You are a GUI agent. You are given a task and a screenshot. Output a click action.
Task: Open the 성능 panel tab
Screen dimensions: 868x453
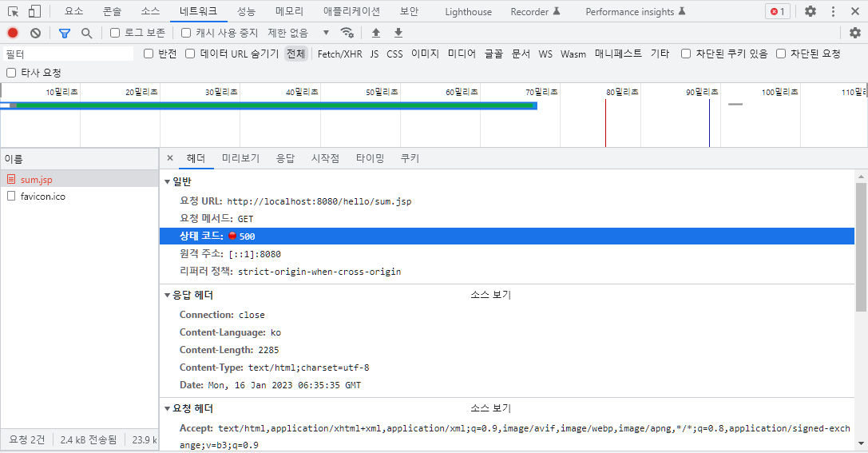tap(246, 11)
